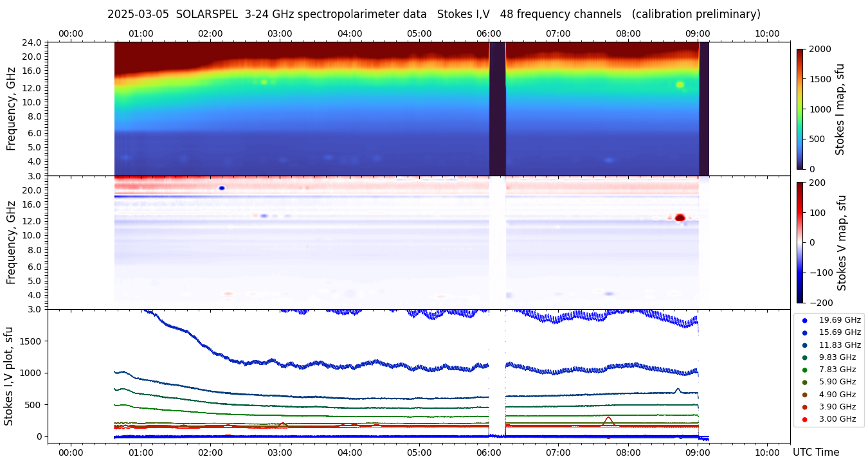
Task: Click the Stokes I map colorbar
Action: tap(800, 109)
